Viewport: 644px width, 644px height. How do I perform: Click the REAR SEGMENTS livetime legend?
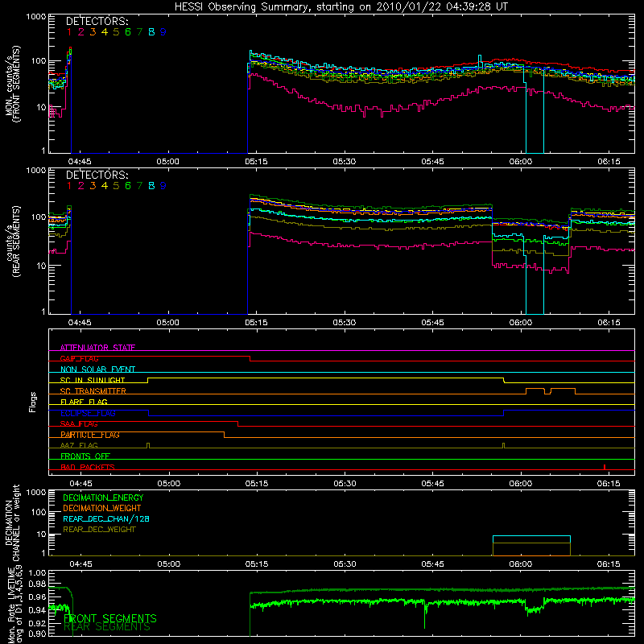click(107, 627)
